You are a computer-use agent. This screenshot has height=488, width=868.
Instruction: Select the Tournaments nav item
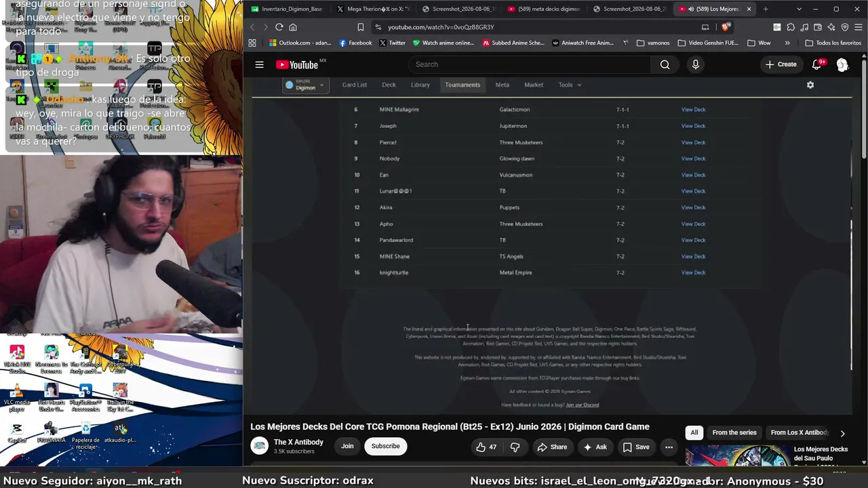462,85
